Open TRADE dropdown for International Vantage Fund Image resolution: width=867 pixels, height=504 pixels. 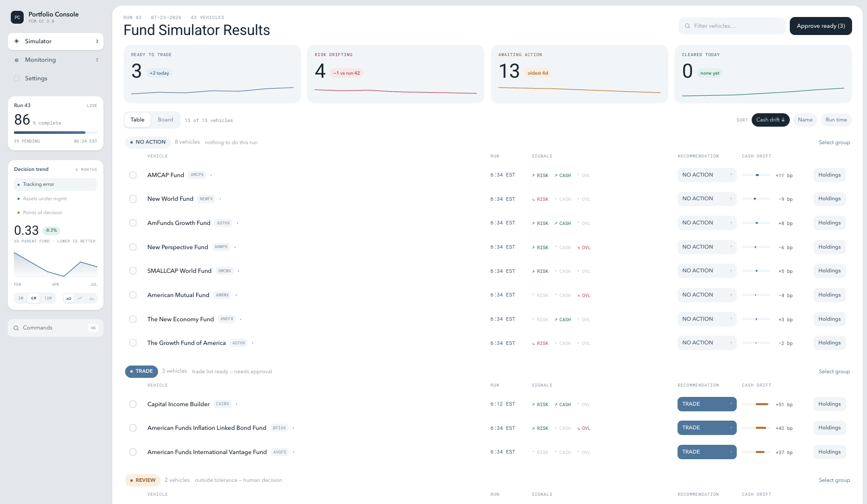click(707, 452)
